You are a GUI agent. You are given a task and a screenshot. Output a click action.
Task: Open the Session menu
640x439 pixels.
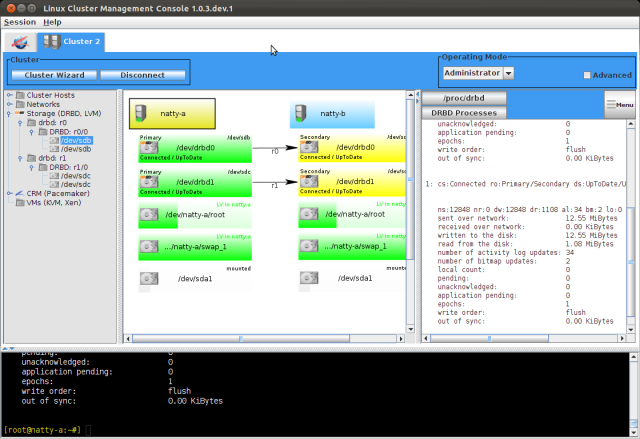[x=19, y=21]
